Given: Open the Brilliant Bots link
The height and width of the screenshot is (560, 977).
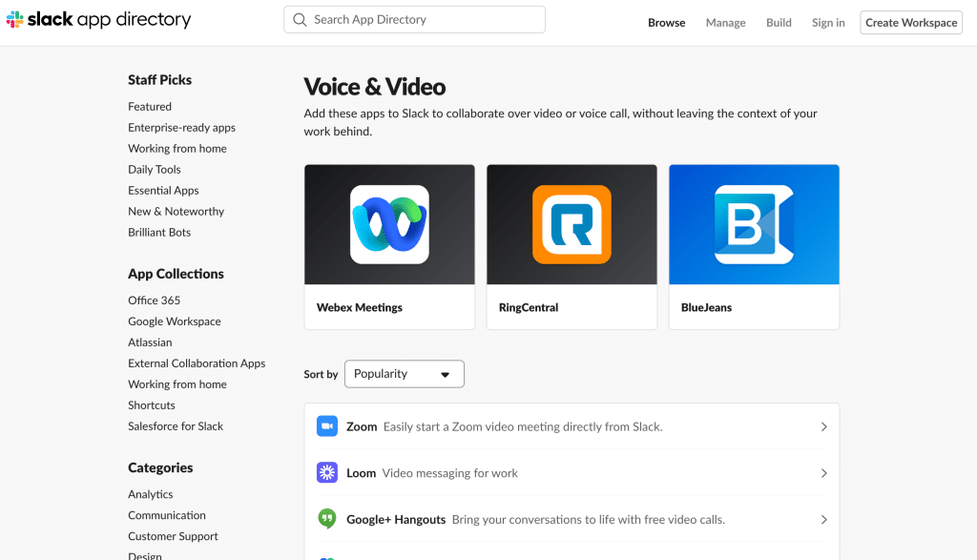Looking at the screenshot, I should tap(159, 233).
